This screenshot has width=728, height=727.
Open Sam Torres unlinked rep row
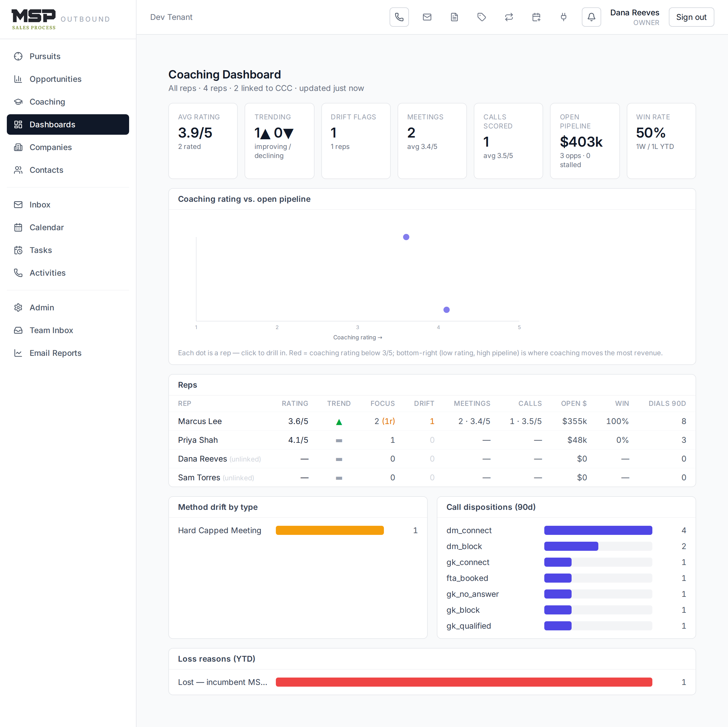click(x=432, y=477)
